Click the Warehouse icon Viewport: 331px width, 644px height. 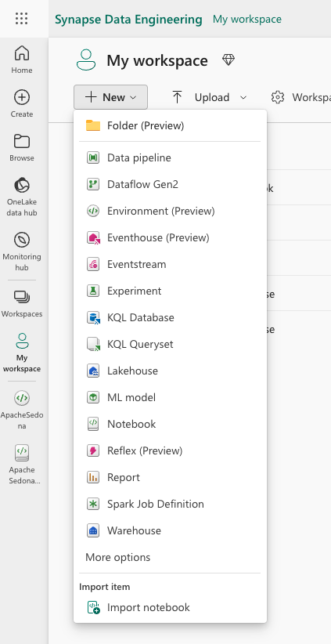click(93, 530)
